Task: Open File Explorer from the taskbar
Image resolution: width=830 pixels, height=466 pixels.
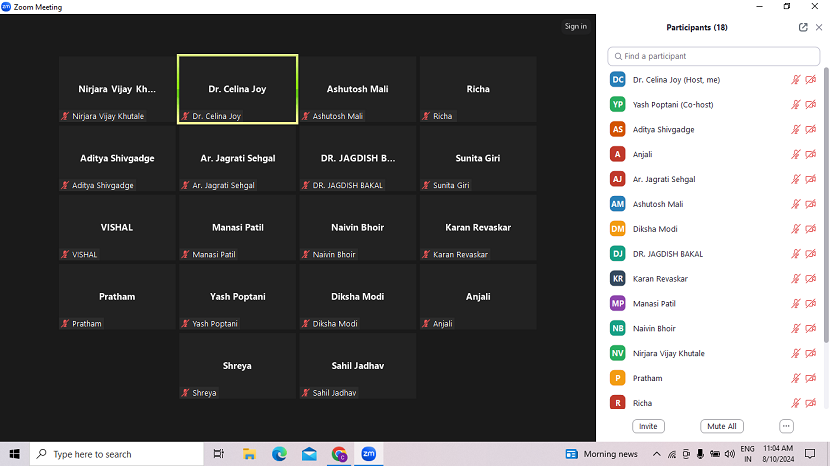Action: tap(250, 454)
